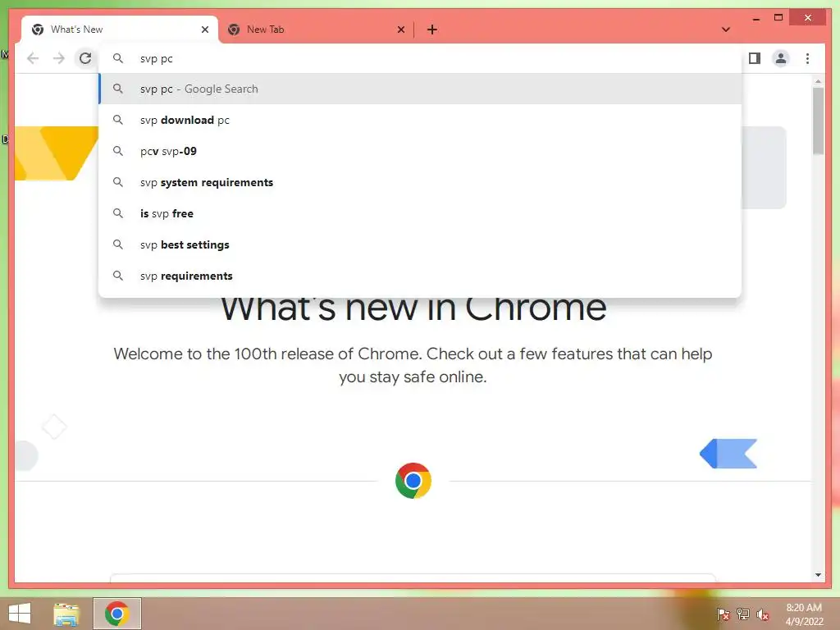Open the tab search chevron
840x630 pixels.
(x=725, y=30)
